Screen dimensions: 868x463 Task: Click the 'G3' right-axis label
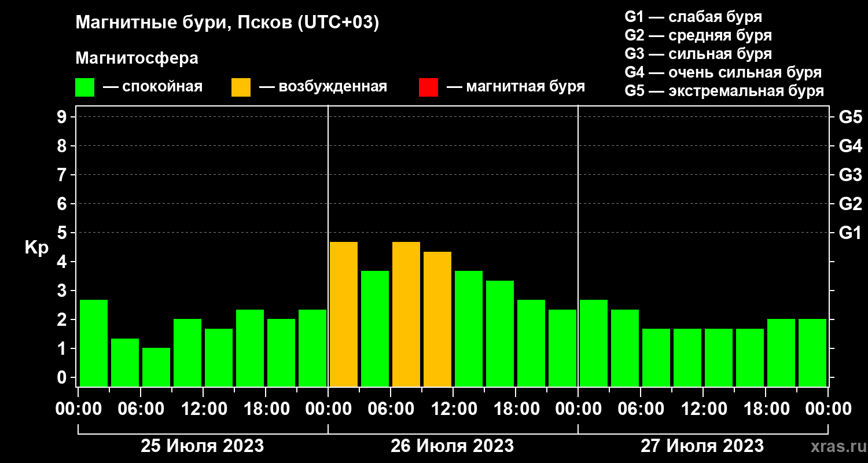[850, 175]
